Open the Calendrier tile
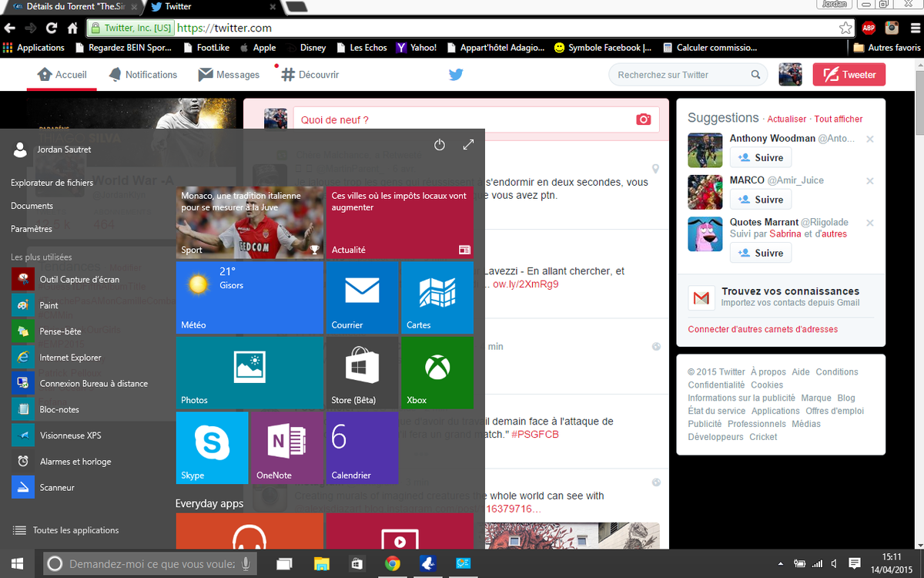Viewport: 924px width, 578px height. point(362,448)
